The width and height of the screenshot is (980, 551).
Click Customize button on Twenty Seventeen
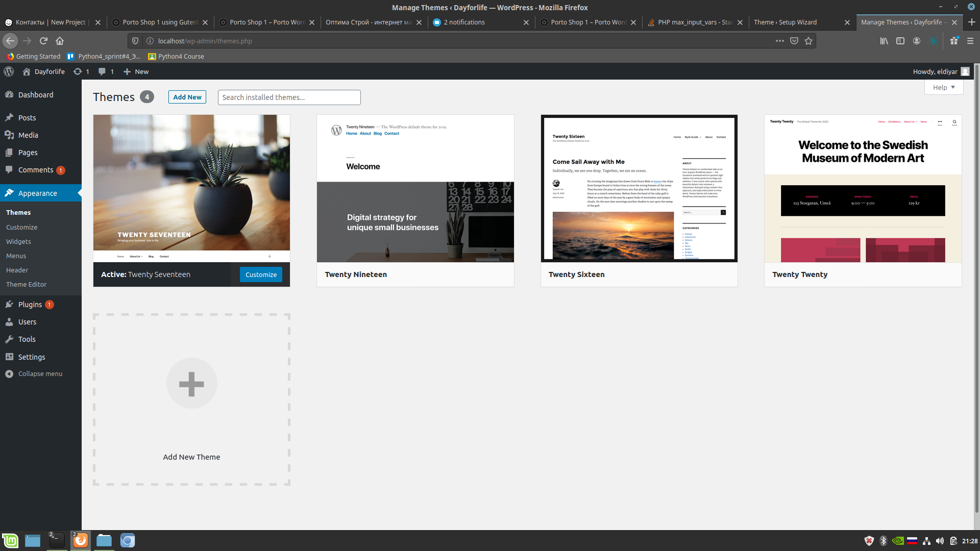[261, 274]
